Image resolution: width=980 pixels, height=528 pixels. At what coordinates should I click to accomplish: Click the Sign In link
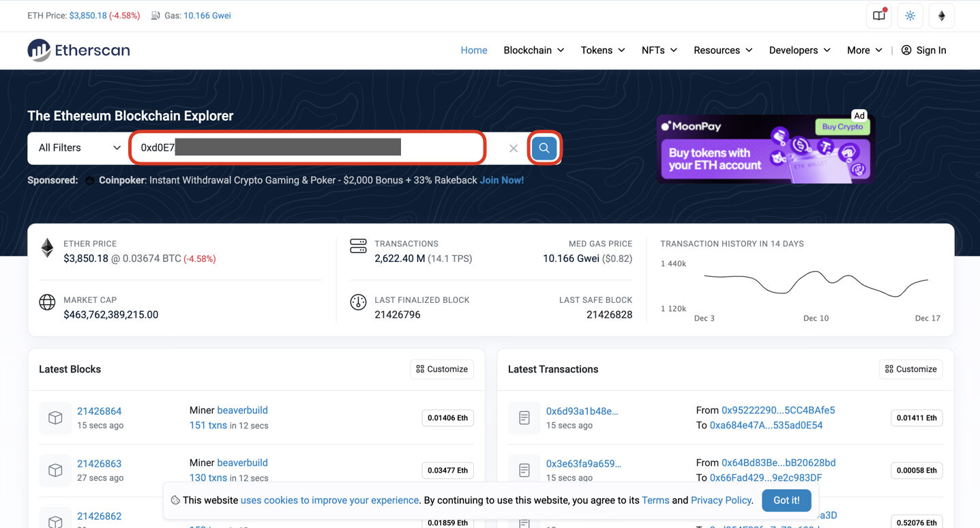pos(931,50)
